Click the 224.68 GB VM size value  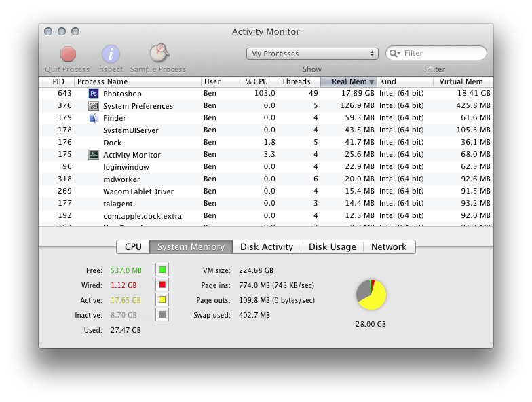click(256, 270)
